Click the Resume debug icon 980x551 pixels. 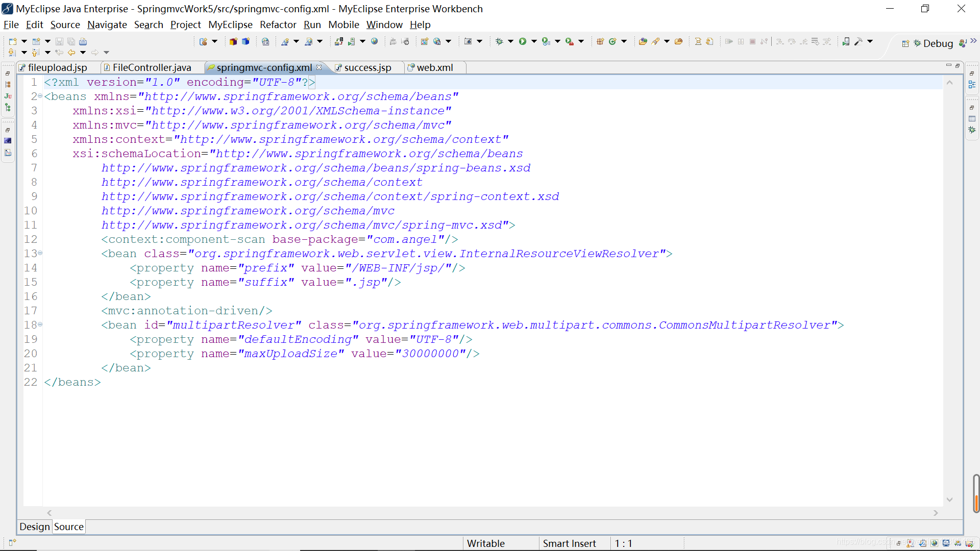tap(729, 41)
